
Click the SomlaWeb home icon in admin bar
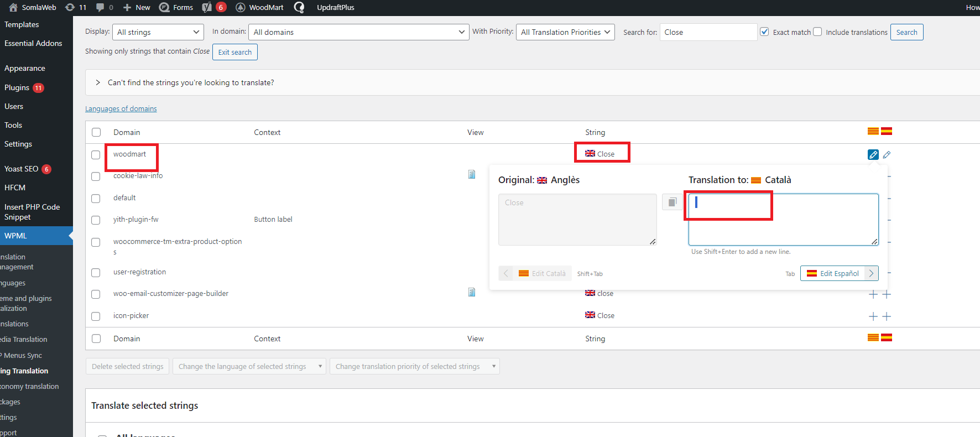[x=13, y=7]
